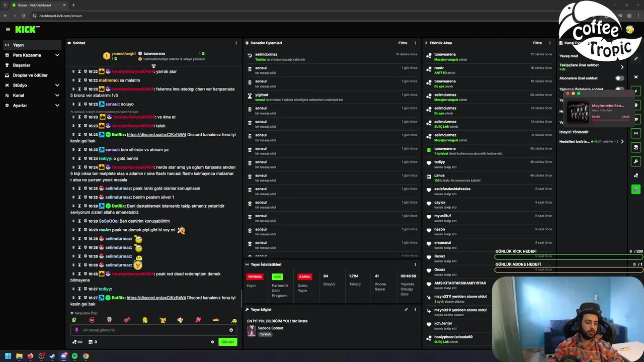The image size is (644, 362).
Task: Click the shop icon below the message box
Action: pos(91,342)
